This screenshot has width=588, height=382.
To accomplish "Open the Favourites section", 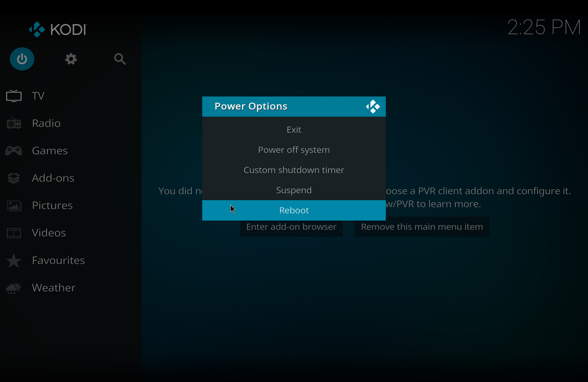I will (58, 260).
